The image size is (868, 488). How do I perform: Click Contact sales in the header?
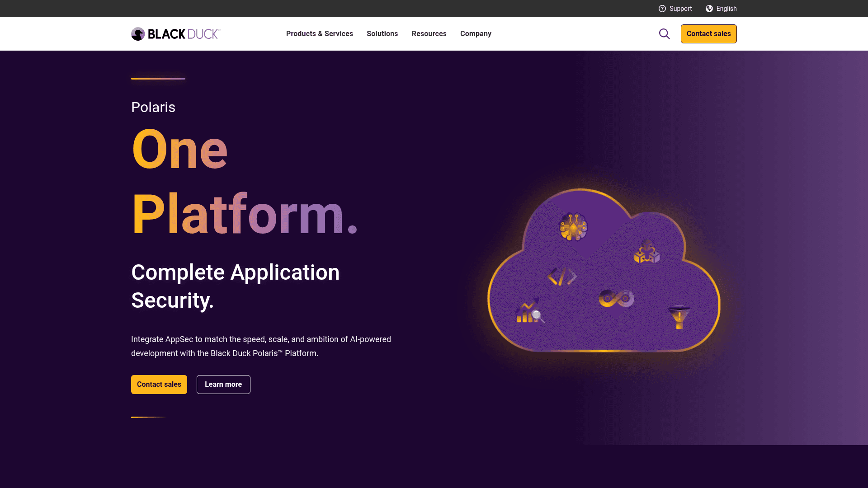709,34
